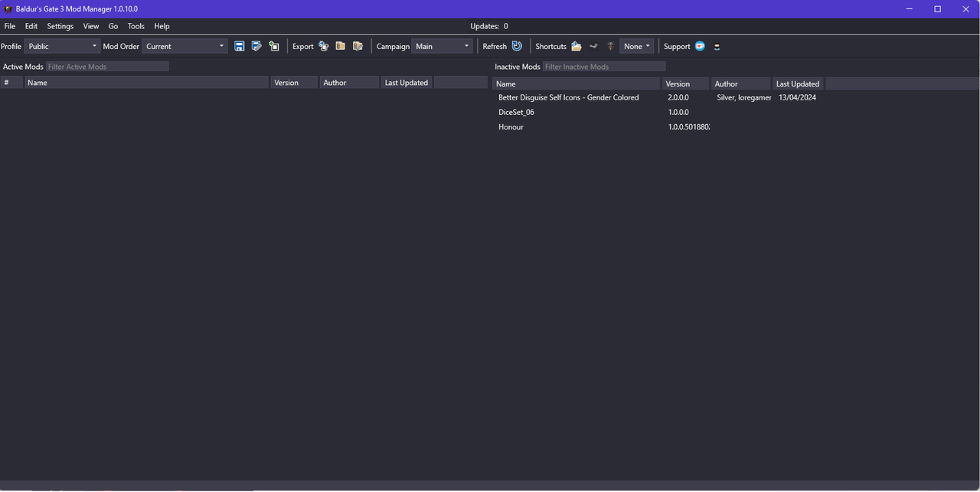Click the Export Order to Game icon

(324, 46)
